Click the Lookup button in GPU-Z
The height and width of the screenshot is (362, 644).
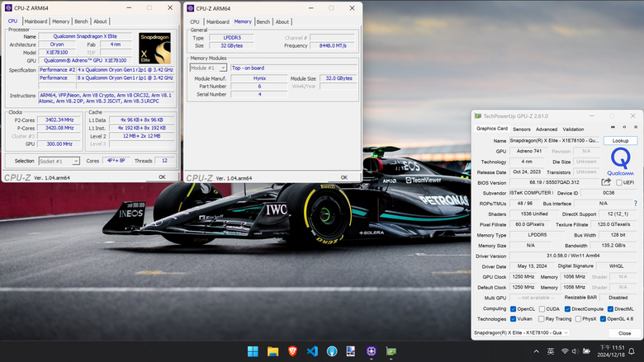click(x=620, y=141)
